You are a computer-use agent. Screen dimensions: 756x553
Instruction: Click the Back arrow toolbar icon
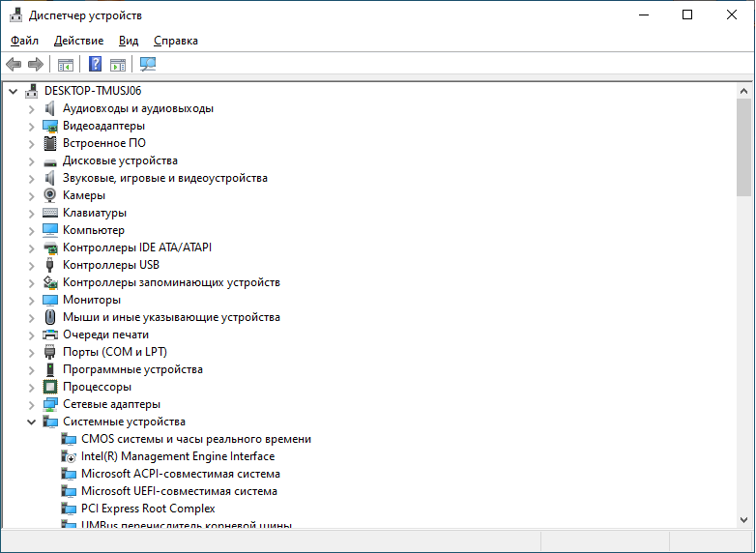[14, 64]
